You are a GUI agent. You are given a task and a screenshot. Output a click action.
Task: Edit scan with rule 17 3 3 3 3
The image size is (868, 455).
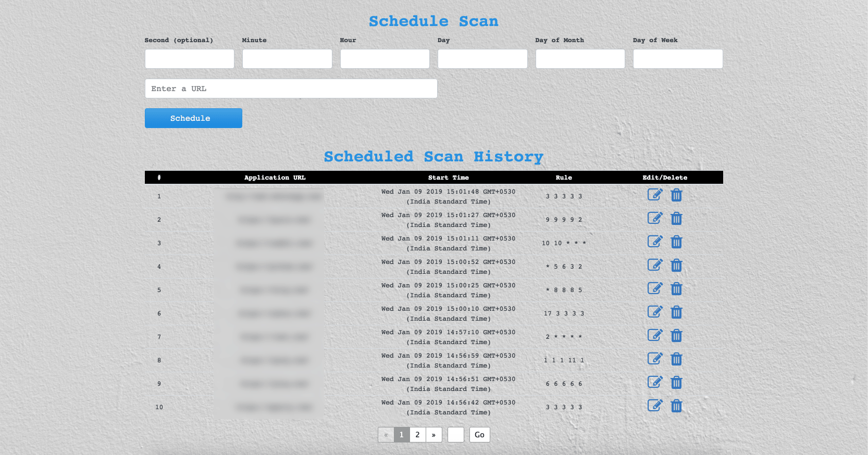click(x=655, y=312)
